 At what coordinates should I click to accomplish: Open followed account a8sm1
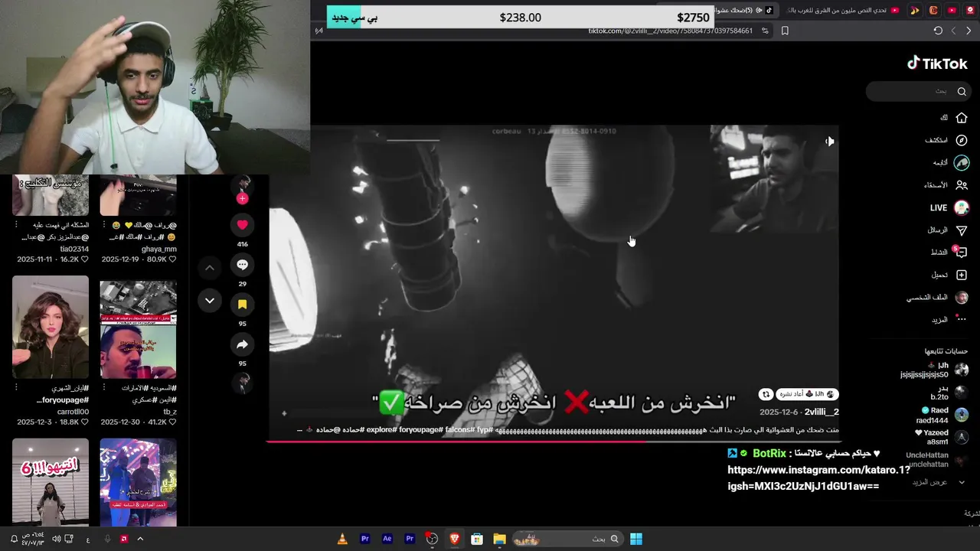(x=943, y=437)
